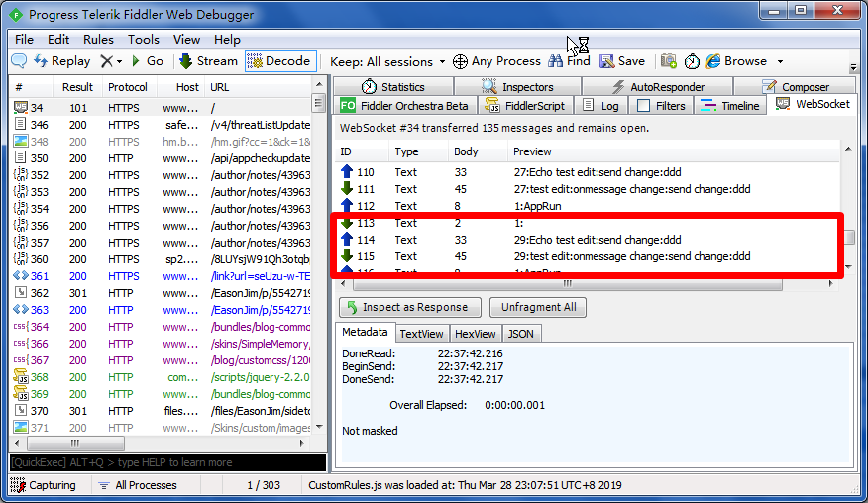Select session 371 image icon
Image resolution: width=868 pixels, height=503 pixels.
pos(21,427)
